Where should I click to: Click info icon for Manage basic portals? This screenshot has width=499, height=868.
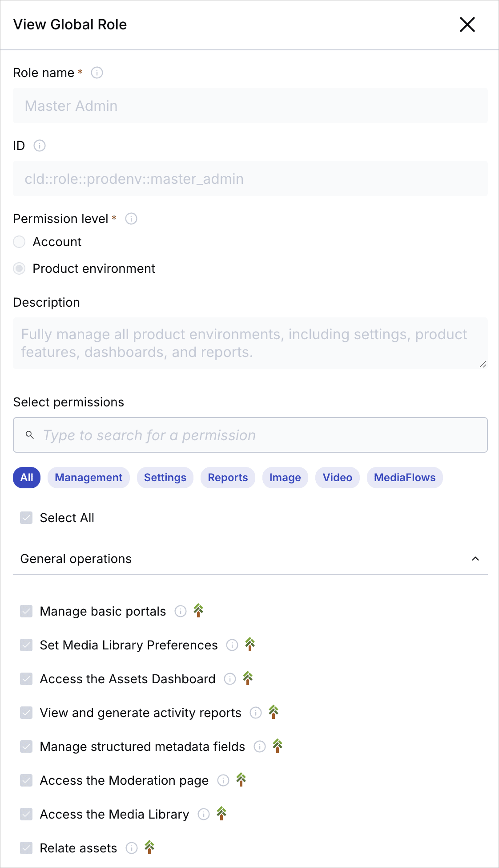(181, 611)
